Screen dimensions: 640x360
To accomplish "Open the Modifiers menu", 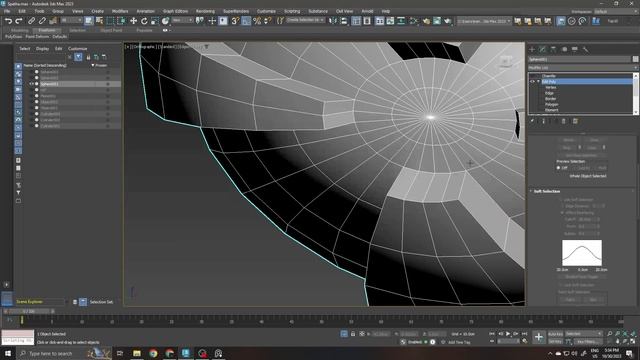I will pos(120,11).
